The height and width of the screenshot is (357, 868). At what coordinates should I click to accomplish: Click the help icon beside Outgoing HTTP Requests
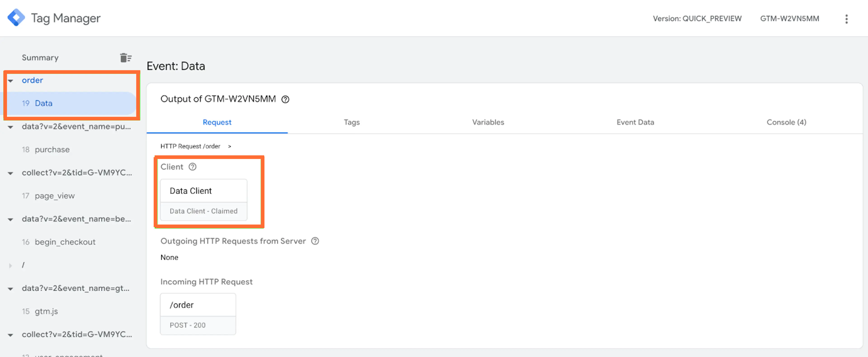coord(315,241)
